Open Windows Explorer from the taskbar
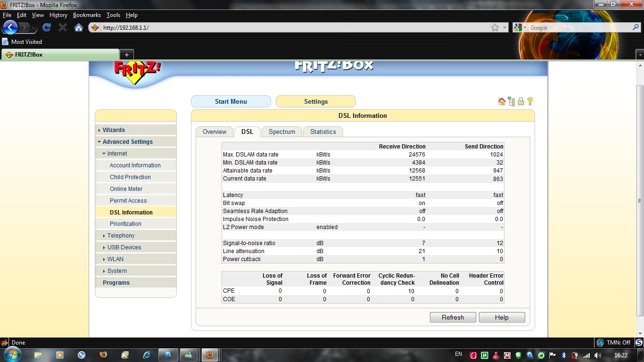Viewport: 644px width, 362px height. point(38,354)
